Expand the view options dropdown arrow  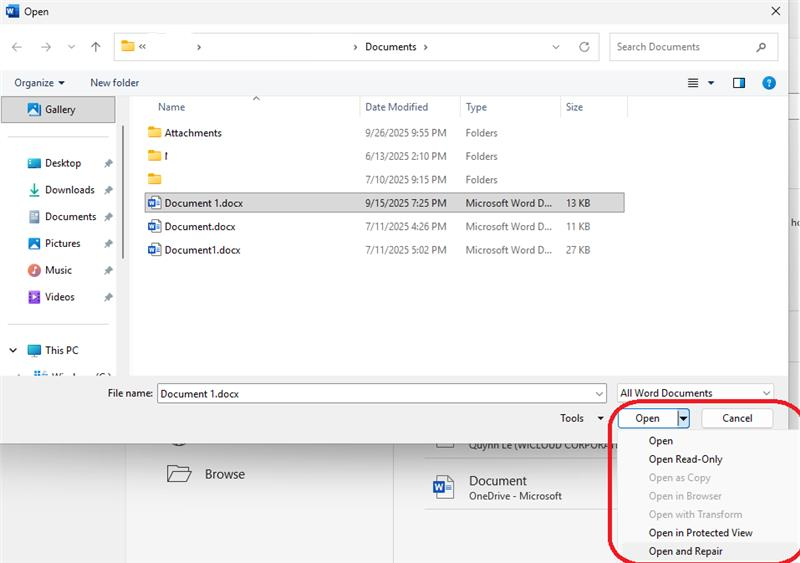[x=711, y=83]
